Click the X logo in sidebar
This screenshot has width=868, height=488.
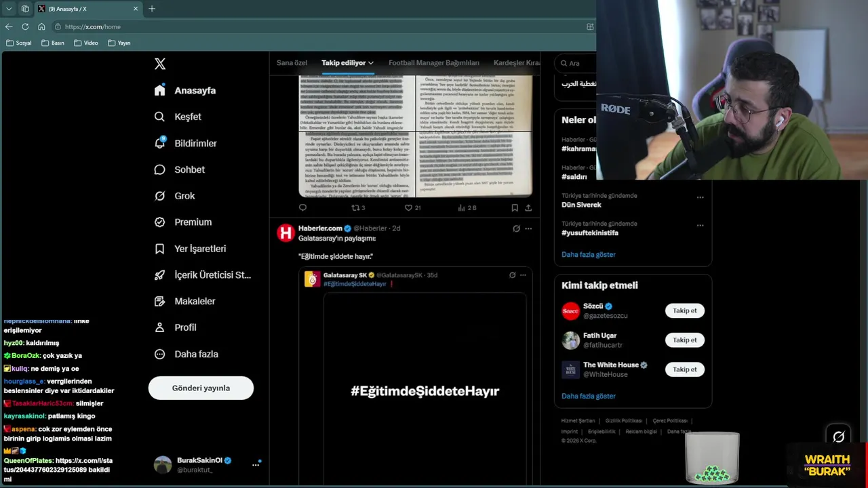tap(160, 64)
